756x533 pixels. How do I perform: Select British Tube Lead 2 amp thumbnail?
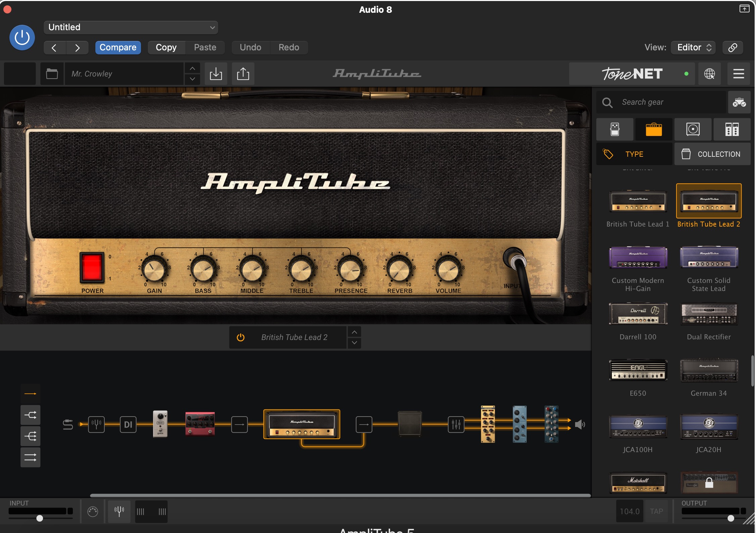click(x=709, y=201)
